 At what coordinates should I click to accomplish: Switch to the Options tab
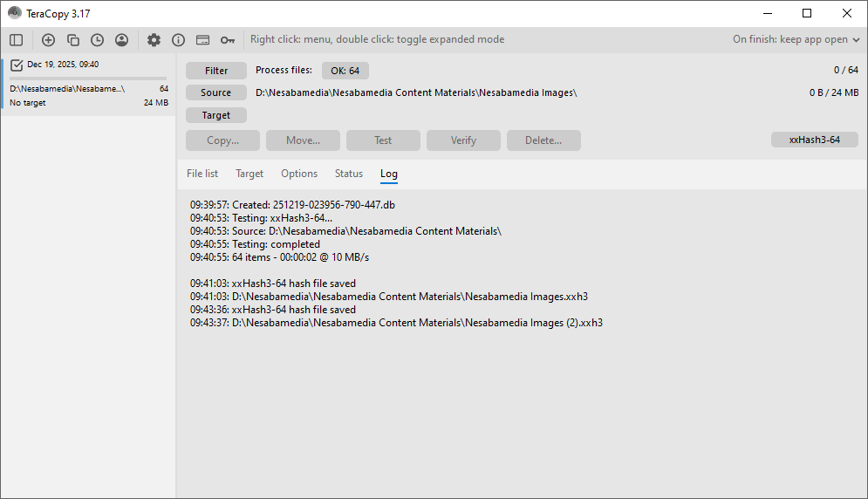tap(299, 174)
